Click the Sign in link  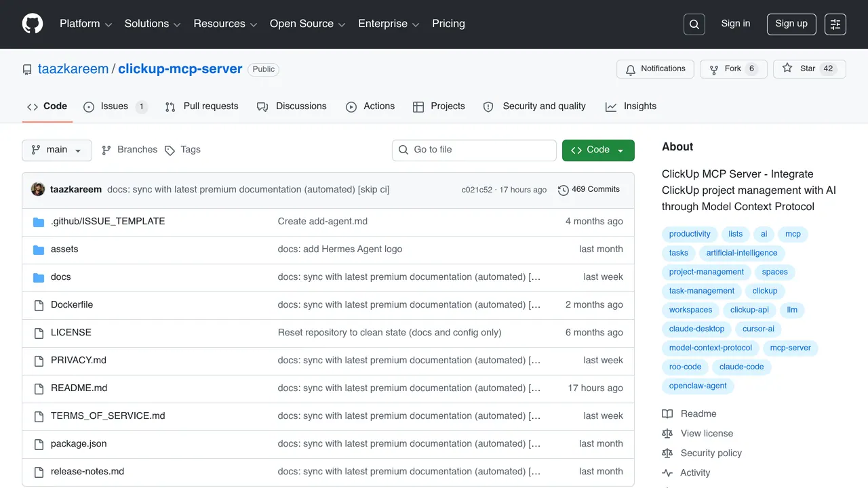(736, 24)
